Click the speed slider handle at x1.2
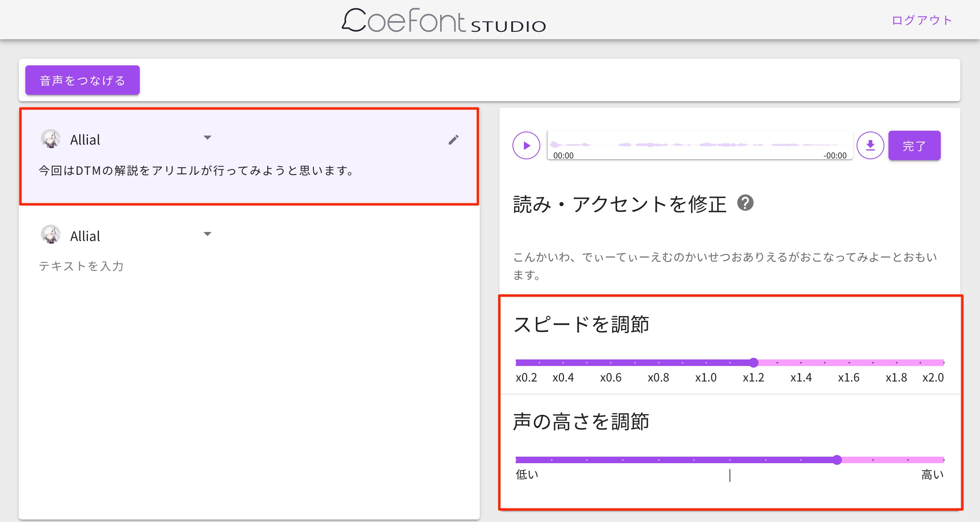Image resolution: width=980 pixels, height=522 pixels. point(754,362)
